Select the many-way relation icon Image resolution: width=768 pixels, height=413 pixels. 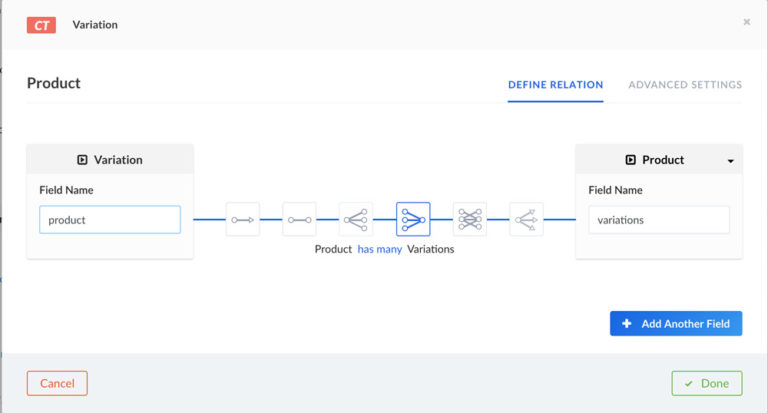pos(526,219)
